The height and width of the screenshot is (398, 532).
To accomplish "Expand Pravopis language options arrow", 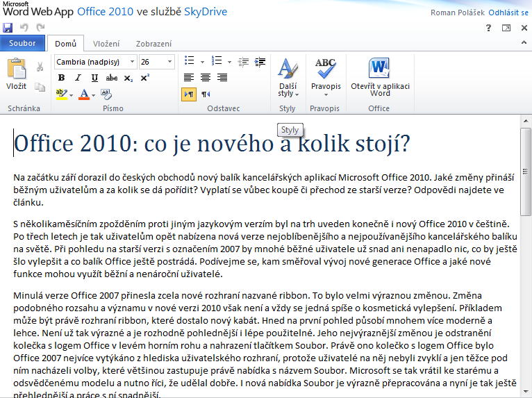I will tap(326, 95).
